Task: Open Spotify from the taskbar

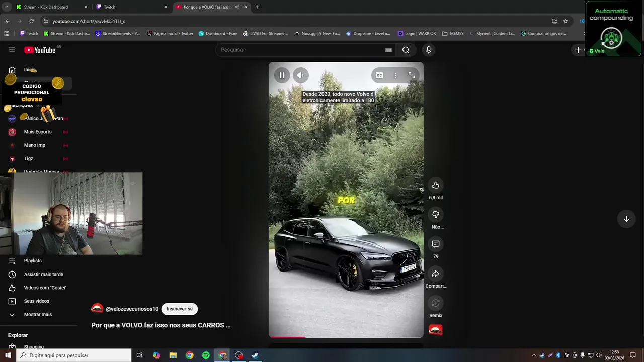Action: (206, 355)
